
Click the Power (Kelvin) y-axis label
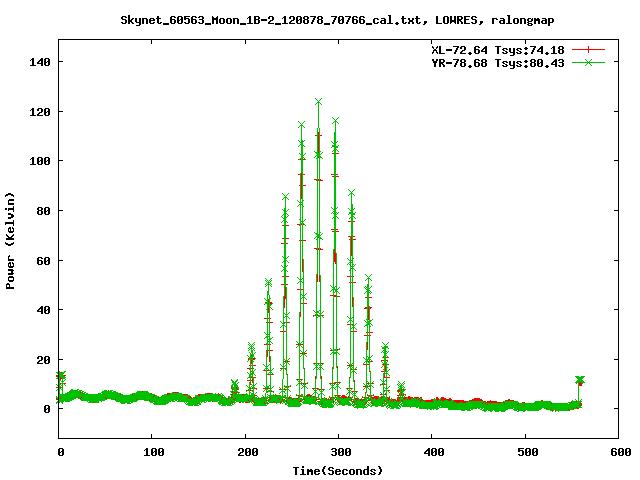[x=10, y=241]
